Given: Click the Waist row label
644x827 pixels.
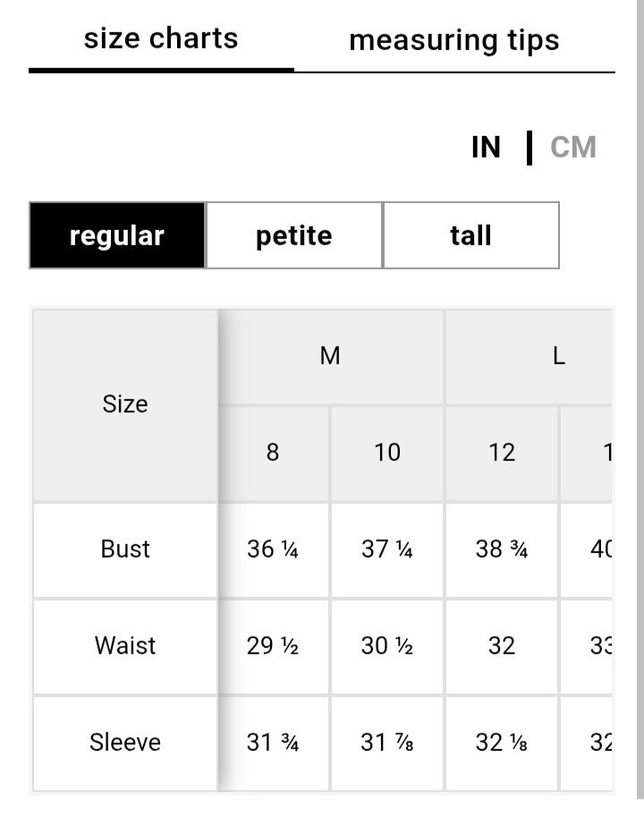Looking at the screenshot, I should [x=125, y=646].
